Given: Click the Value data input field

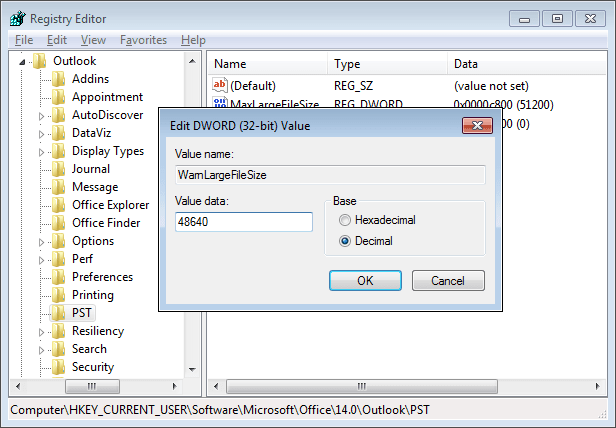Looking at the screenshot, I should click(244, 222).
